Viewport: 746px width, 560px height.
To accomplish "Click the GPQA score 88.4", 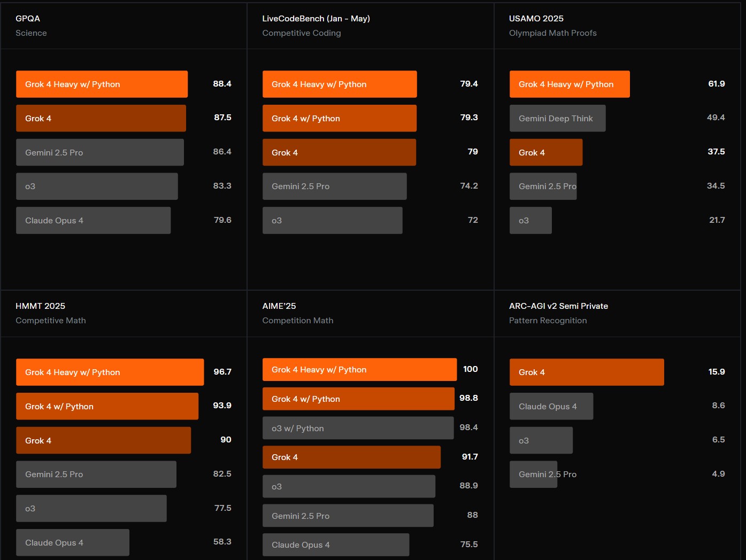I will coord(222,84).
